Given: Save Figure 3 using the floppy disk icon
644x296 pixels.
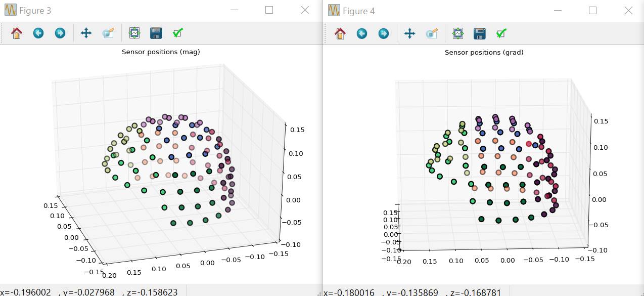Looking at the screenshot, I should (156, 33).
